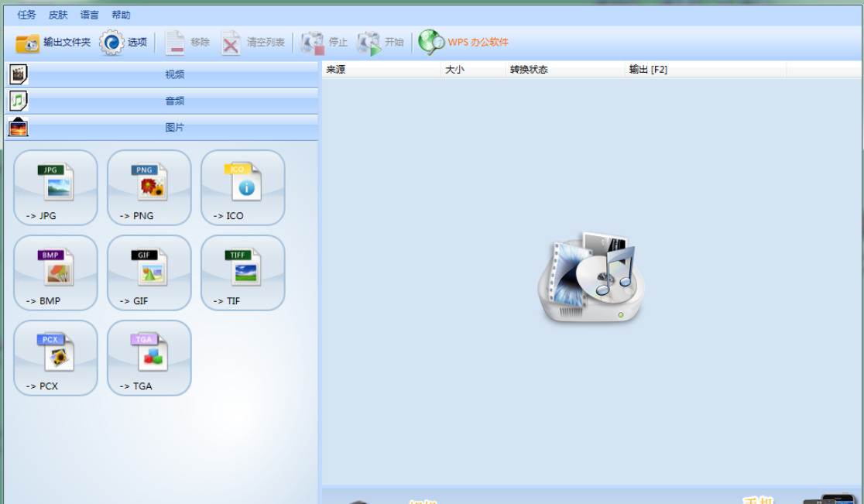The width and height of the screenshot is (864, 504).
Task: Click the audio music note icon
Action: tap(18, 101)
